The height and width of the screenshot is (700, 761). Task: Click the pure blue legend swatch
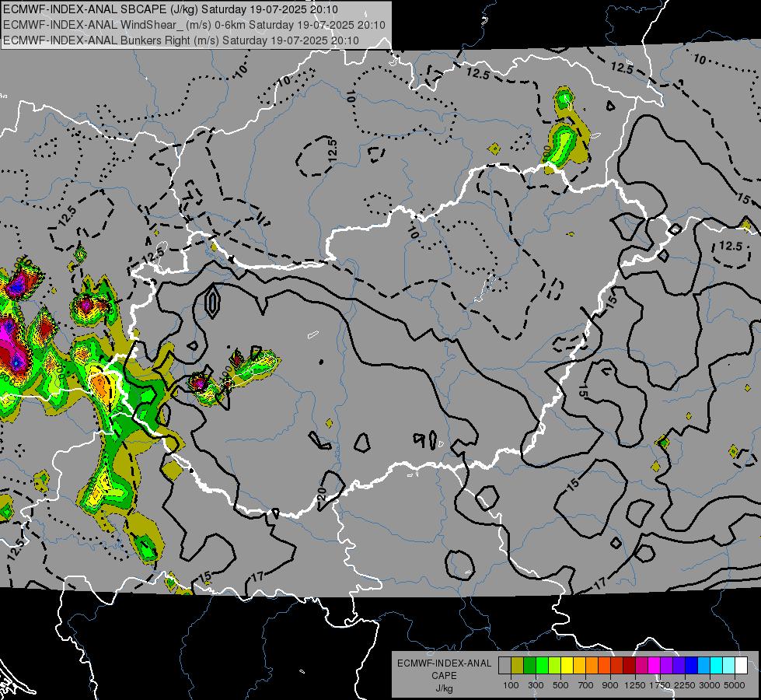pos(692,665)
